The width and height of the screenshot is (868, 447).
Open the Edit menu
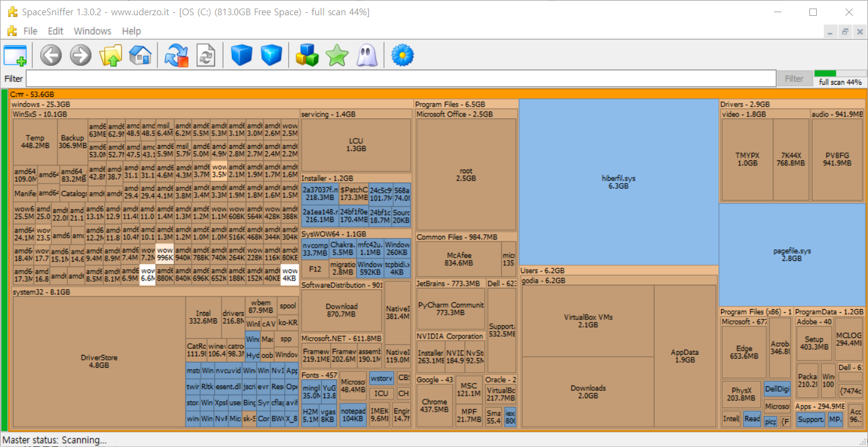coord(56,31)
